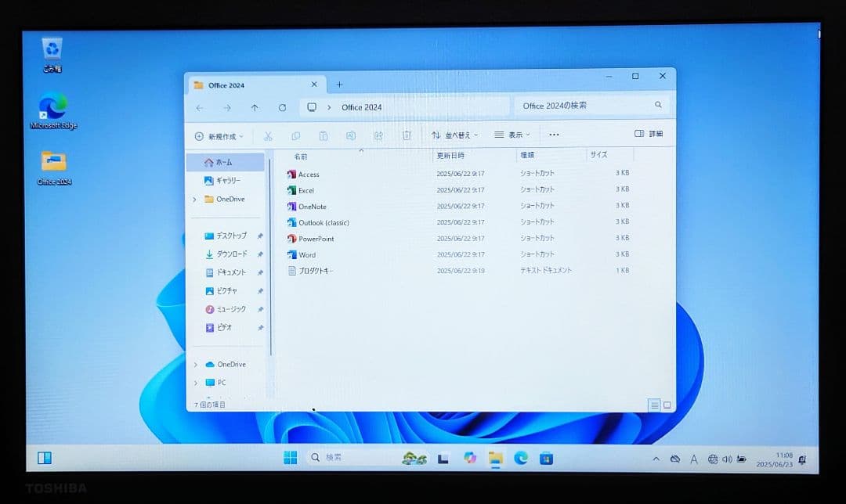Viewport: 846px width, 504px height.
Task: Toggle the IME input mode indicator in system tray
Action: coord(693,459)
